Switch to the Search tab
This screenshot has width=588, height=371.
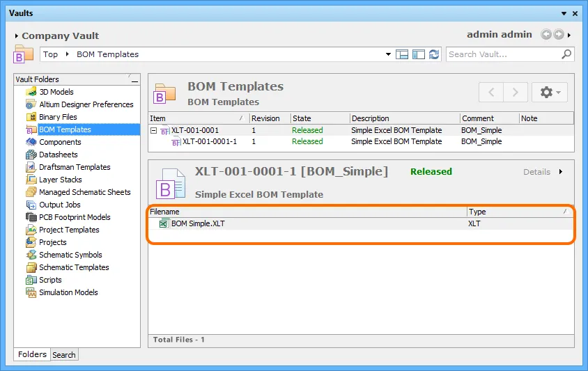pos(64,355)
